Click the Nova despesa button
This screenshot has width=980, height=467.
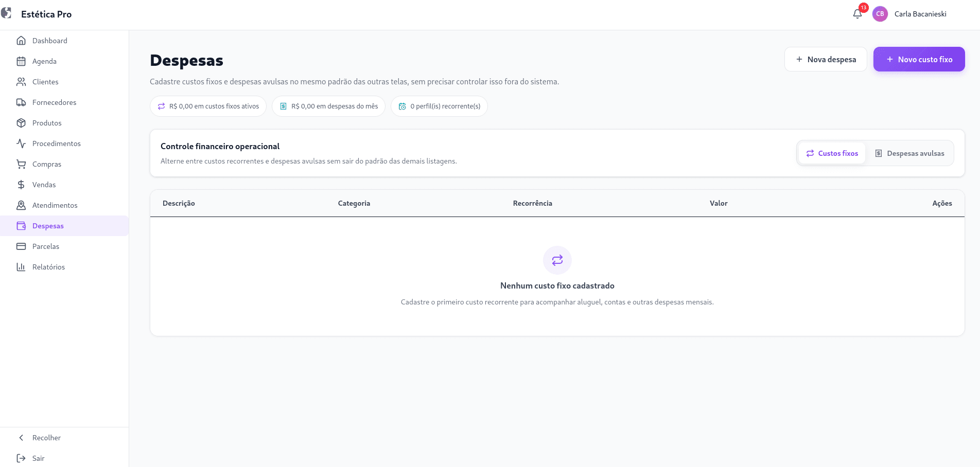click(826, 59)
